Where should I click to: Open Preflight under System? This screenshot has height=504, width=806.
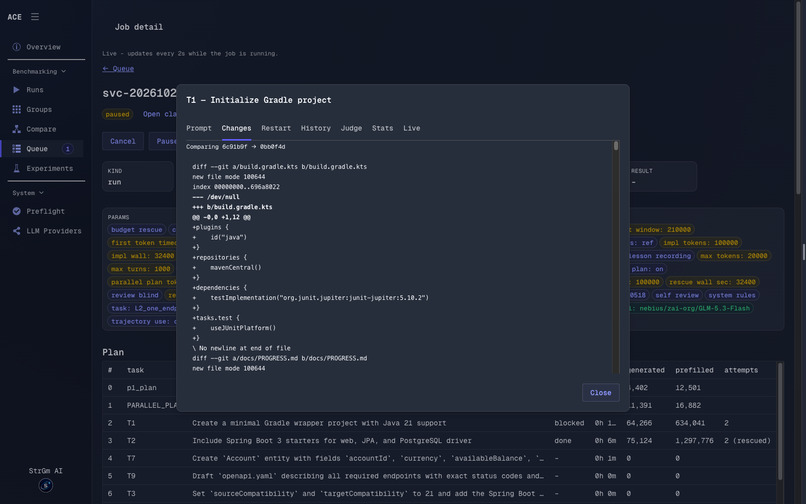pyautogui.click(x=46, y=211)
